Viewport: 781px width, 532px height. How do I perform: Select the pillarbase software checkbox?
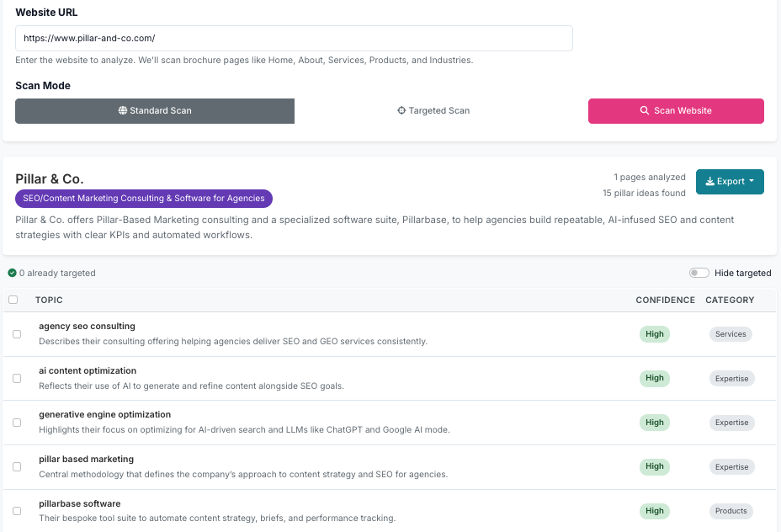coord(17,511)
